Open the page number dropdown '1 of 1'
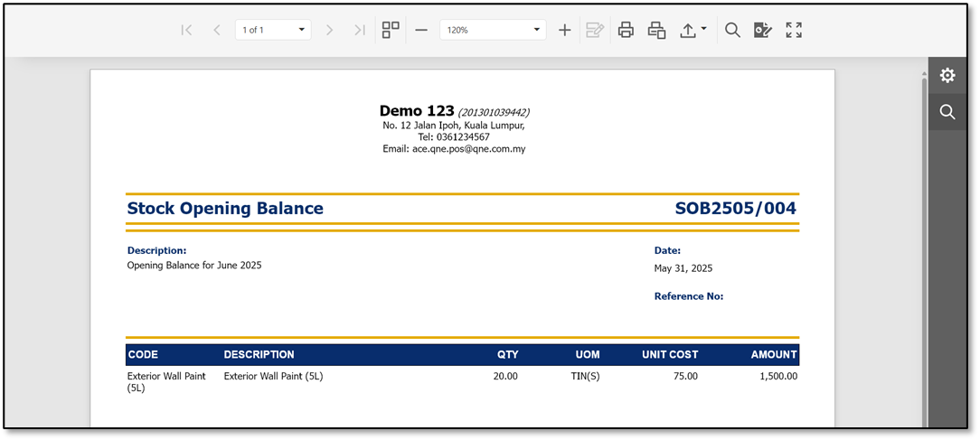Screen dimensions: 980x440 [273, 30]
